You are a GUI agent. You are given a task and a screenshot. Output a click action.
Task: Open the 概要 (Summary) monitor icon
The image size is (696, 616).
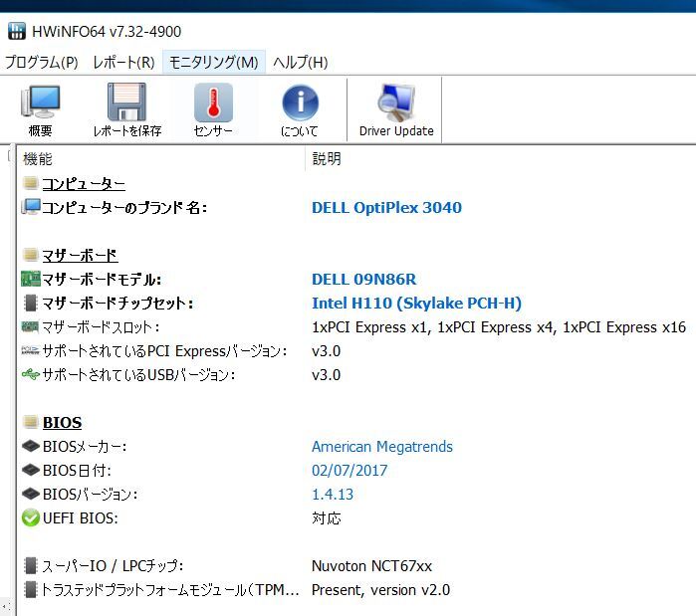coord(41,102)
